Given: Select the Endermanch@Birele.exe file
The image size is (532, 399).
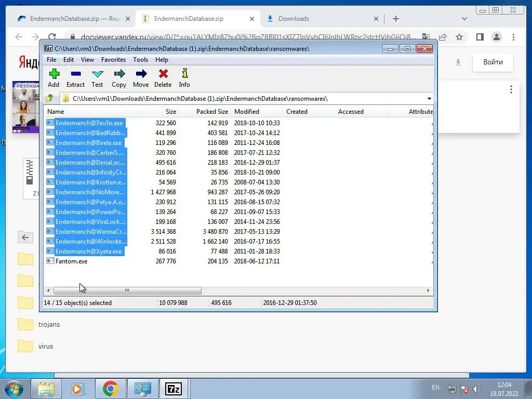Looking at the screenshot, I should point(88,142).
